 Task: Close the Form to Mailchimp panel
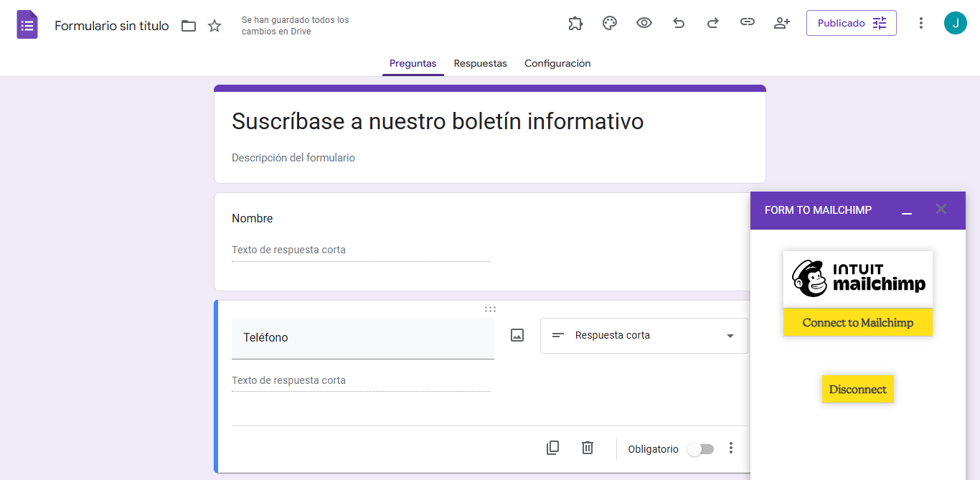coord(941,209)
